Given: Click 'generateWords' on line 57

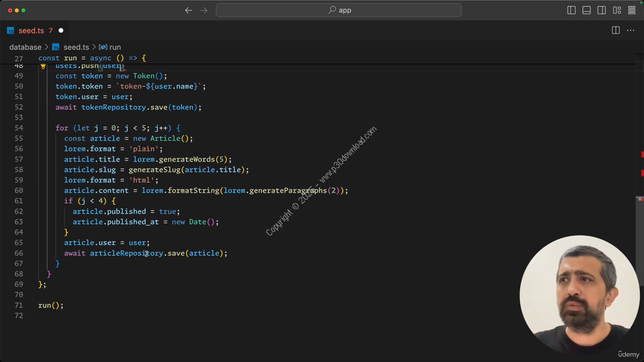Looking at the screenshot, I should coord(187,159).
